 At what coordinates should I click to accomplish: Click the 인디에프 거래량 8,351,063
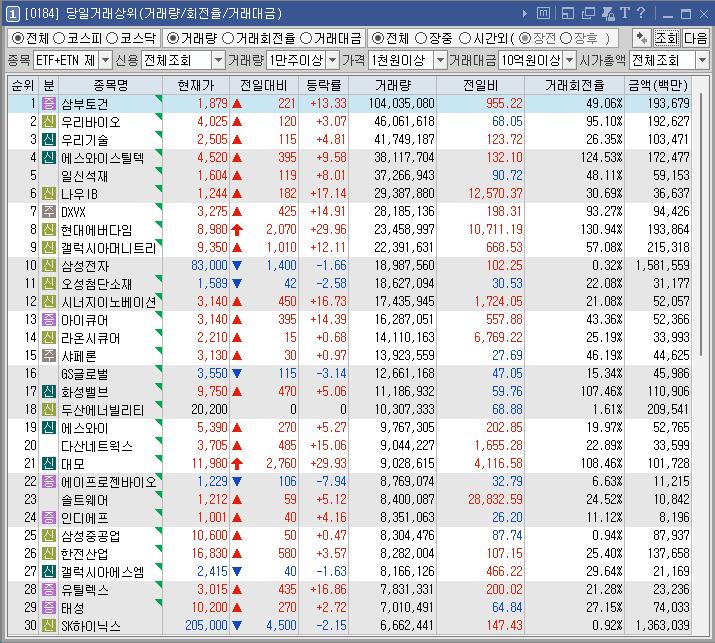tap(407, 518)
